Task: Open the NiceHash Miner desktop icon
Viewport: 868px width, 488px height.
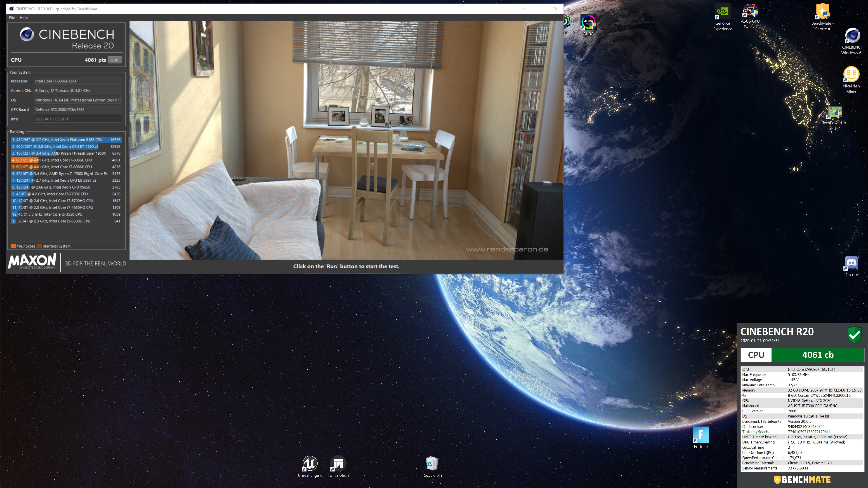Action: point(851,80)
